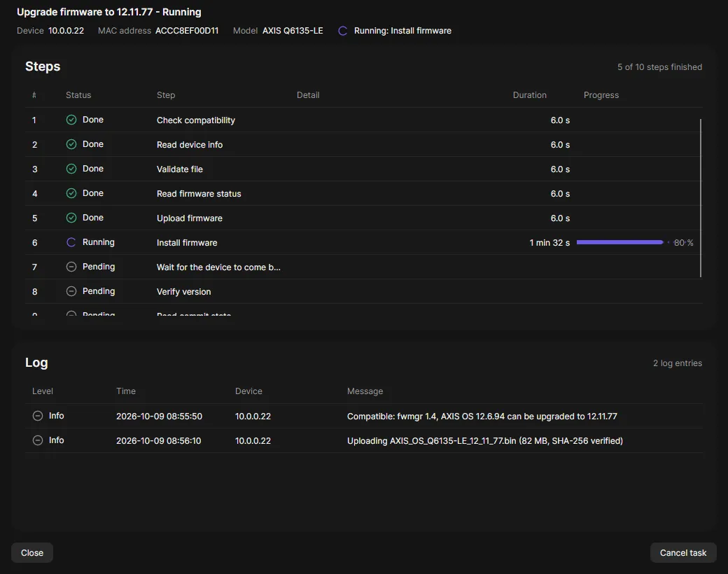
Task: Click the 1 min 32 s duration value
Action: [549, 242]
